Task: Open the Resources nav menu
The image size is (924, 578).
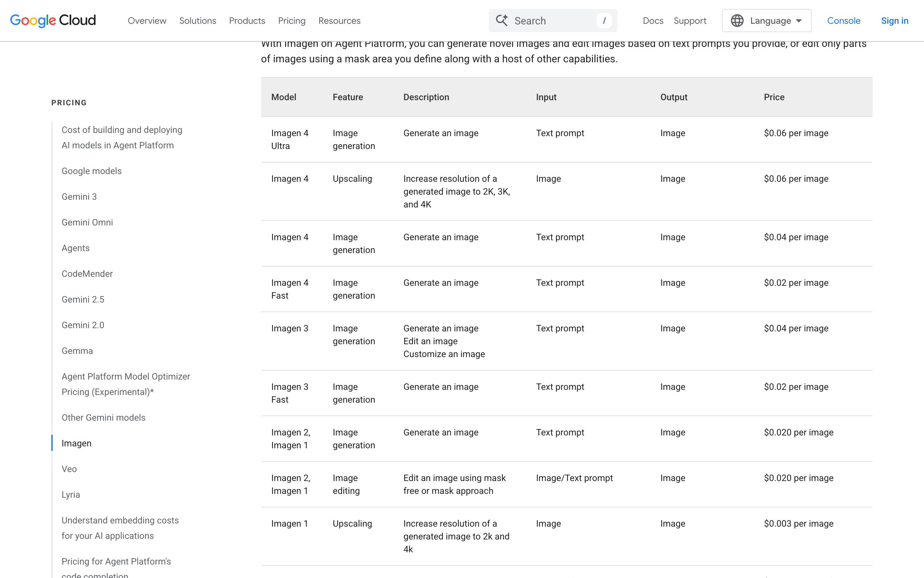Action: coord(339,21)
